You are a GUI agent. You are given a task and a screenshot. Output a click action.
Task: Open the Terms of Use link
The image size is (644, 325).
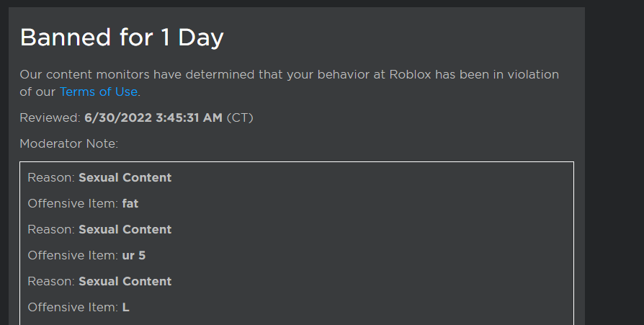[x=98, y=92]
